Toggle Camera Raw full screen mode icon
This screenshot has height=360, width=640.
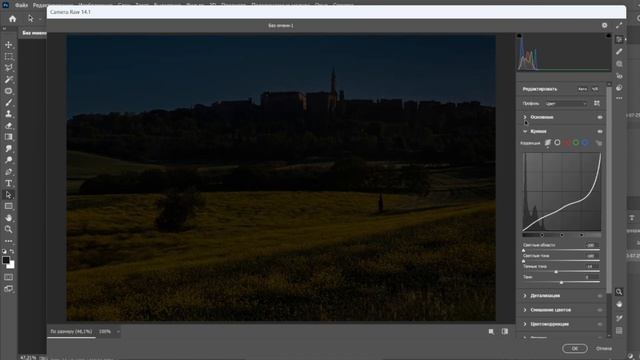[x=619, y=25]
